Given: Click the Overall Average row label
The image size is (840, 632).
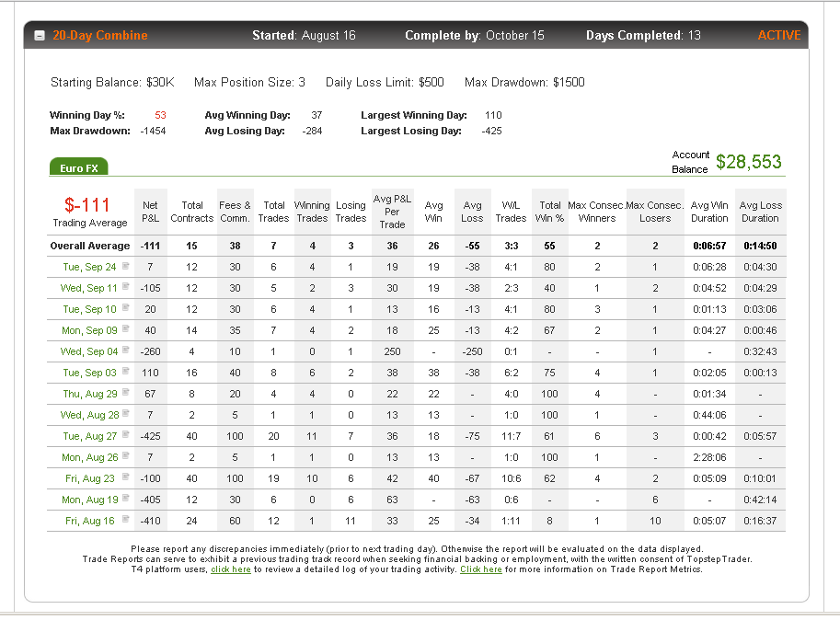Looking at the screenshot, I should click(x=90, y=246).
